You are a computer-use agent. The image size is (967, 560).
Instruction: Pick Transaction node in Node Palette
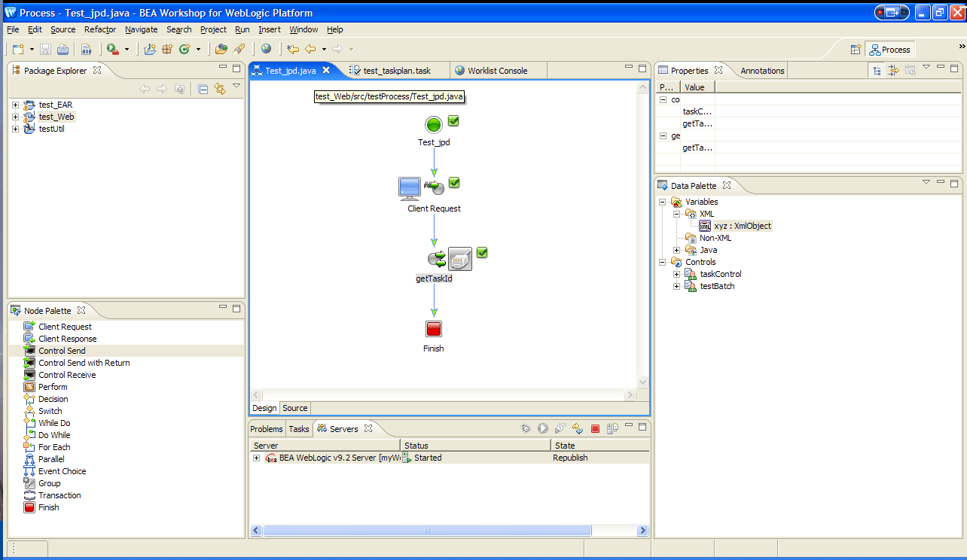[59, 495]
